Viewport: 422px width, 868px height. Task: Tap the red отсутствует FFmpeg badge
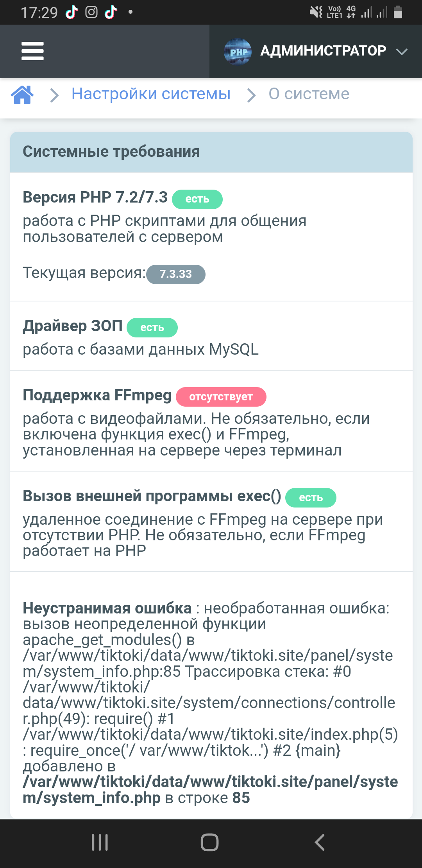pos(221,397)
